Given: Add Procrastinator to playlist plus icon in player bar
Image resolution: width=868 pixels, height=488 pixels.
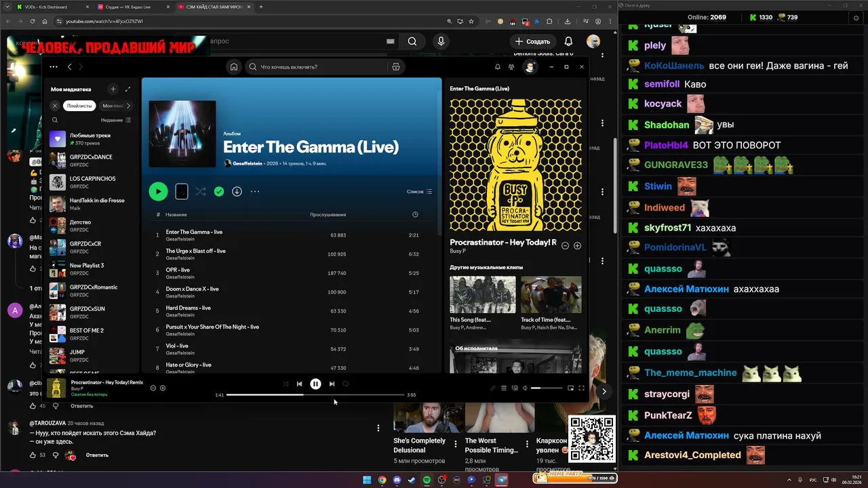Looking at the screenshot, I should tap(163, 388).
